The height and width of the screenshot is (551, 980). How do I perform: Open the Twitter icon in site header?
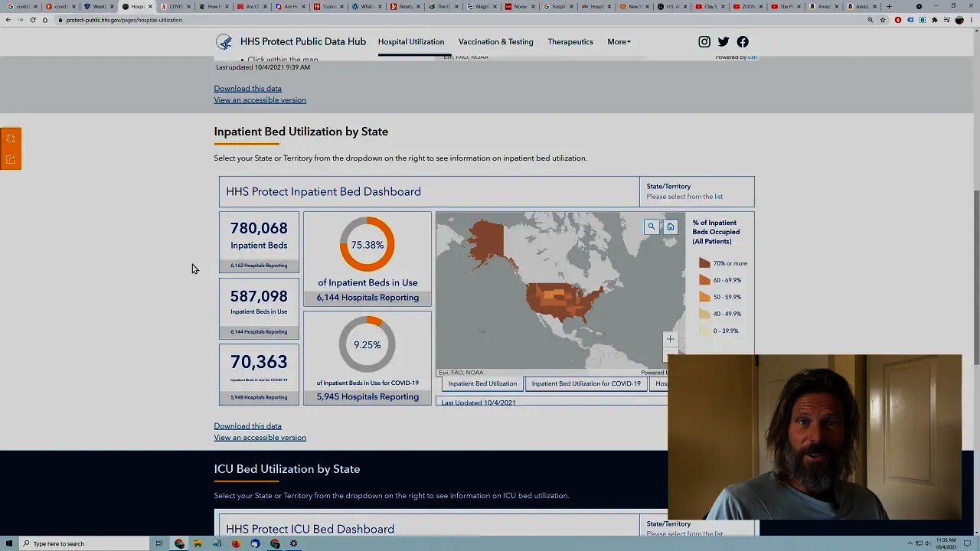[x=724, y=41]
